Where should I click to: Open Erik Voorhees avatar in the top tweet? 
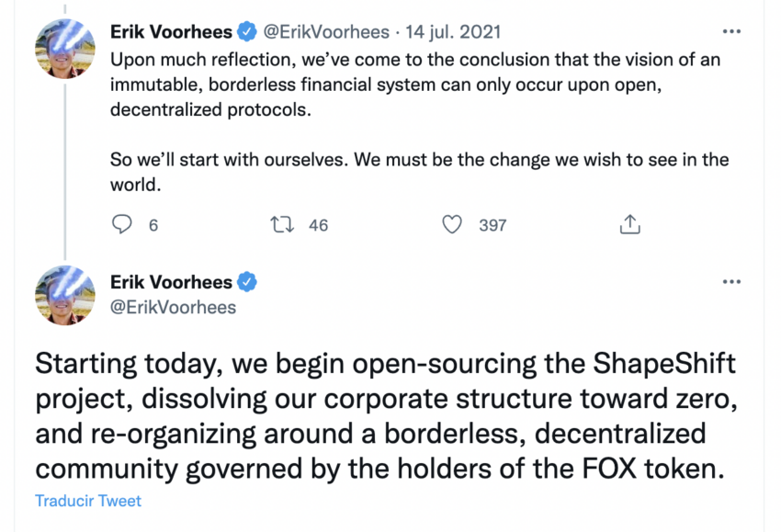(x=65, y=47)
